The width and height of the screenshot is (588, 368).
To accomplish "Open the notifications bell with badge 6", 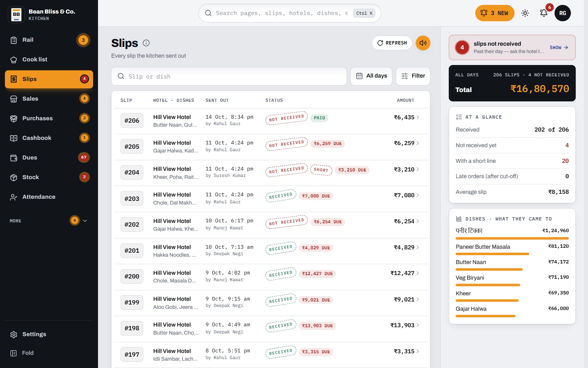I will click(x=544, y=13).
